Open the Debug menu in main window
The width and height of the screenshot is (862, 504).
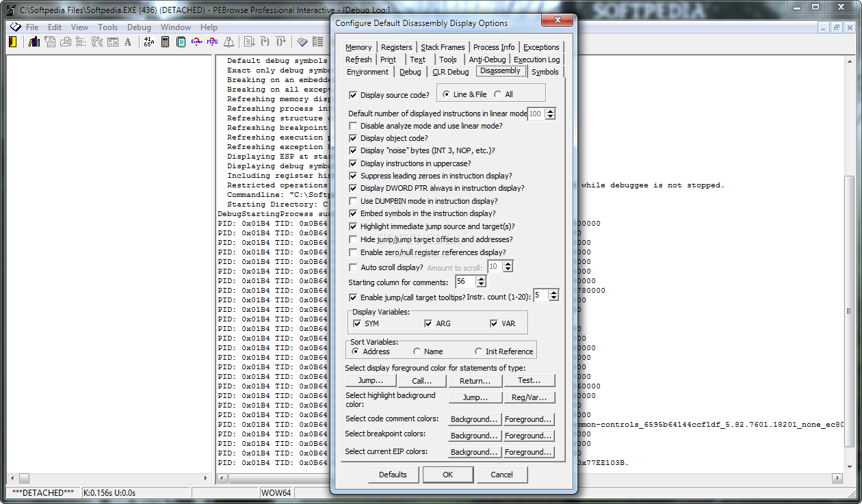point(139,27)
